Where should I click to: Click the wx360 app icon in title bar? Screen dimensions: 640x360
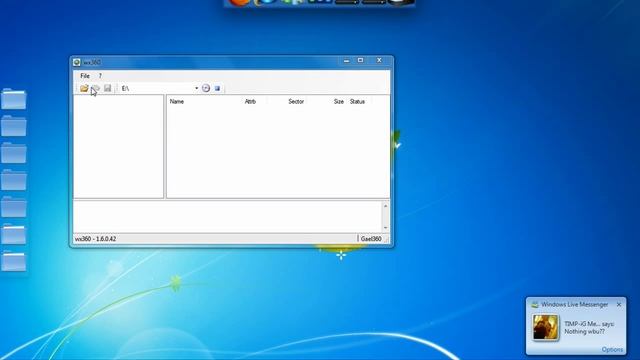77,62
